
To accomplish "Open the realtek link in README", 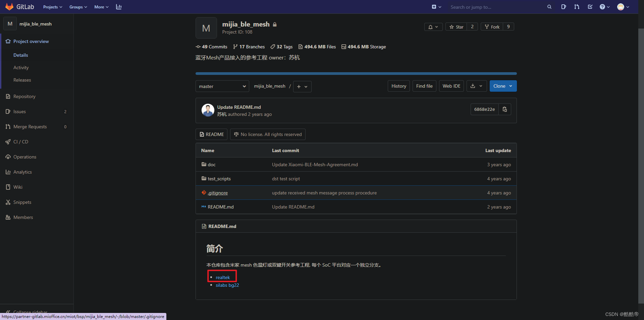I will click(x=223, y=277).
